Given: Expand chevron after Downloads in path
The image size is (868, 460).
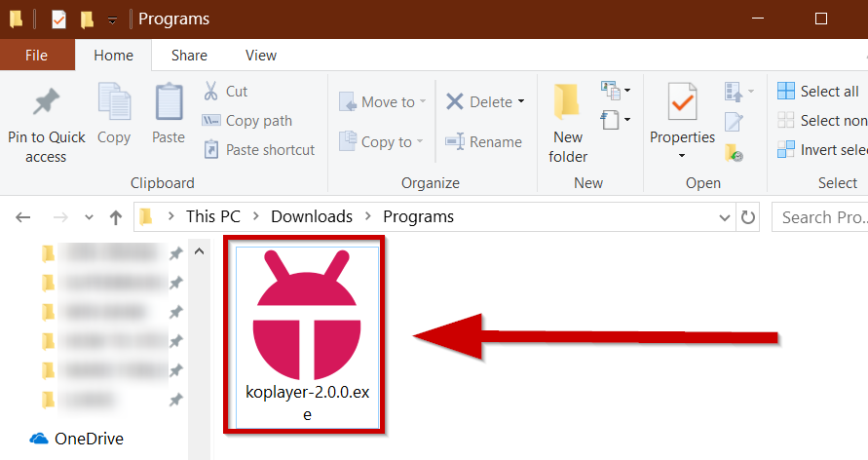Looking at the screenshot, I should tap(368, 216).
